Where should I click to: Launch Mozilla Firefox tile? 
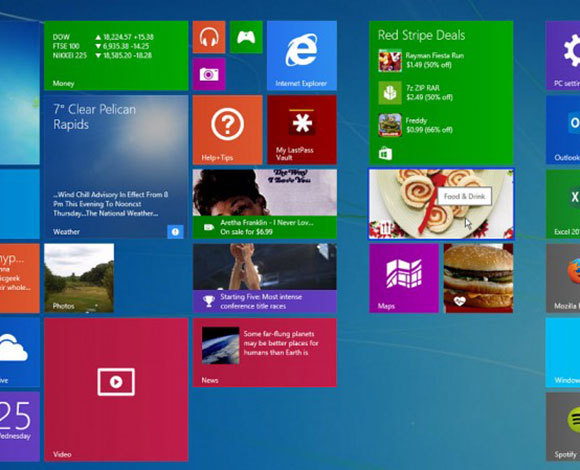tap(563, 278)
